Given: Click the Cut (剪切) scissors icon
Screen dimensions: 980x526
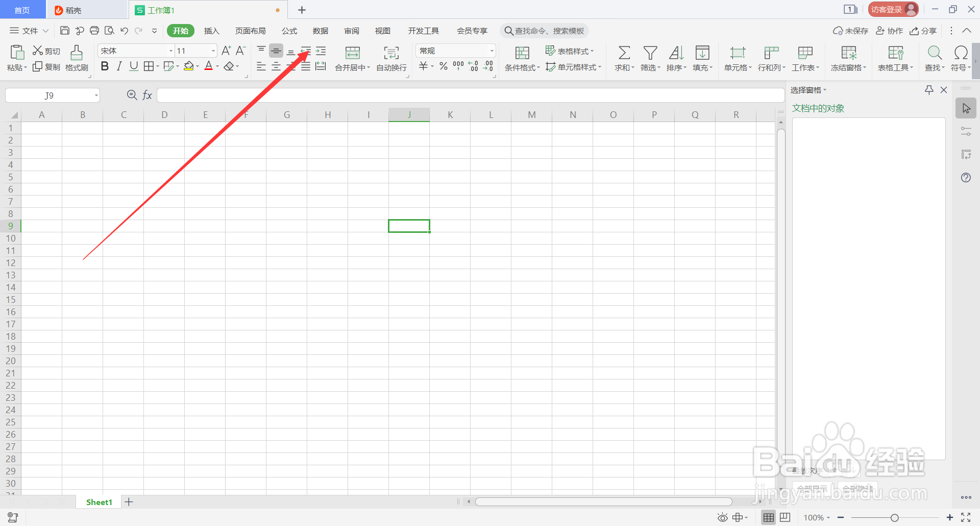Looking at the screenshot, I should (x=38, y=51).
